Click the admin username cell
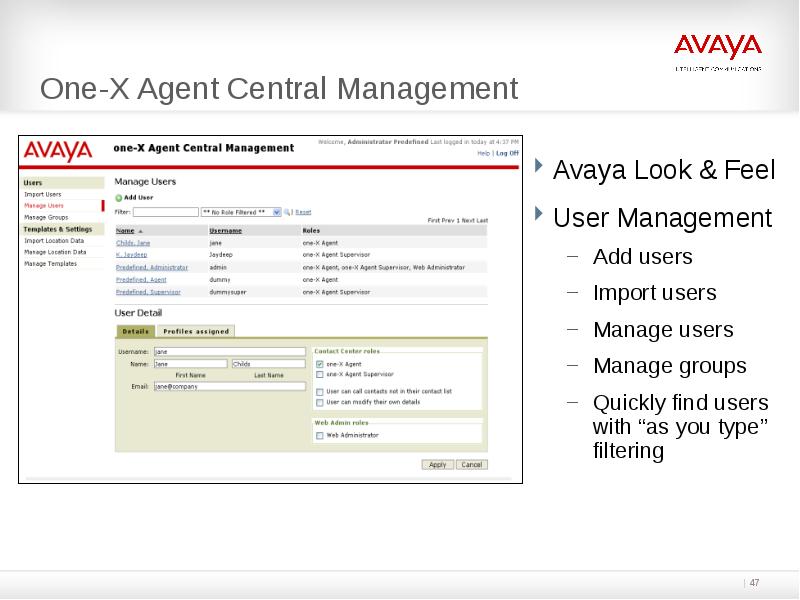This screenshot has width=800, height=600. coord(218,268)
